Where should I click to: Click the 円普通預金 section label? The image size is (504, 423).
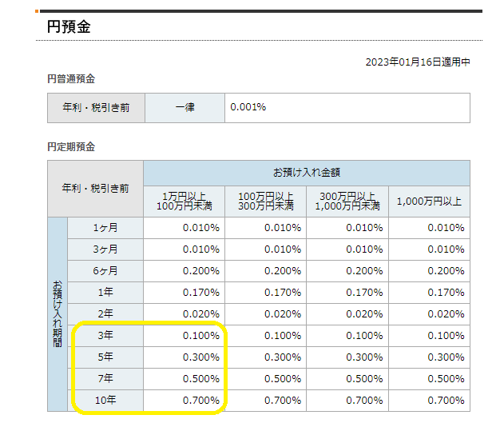(71, 79)
